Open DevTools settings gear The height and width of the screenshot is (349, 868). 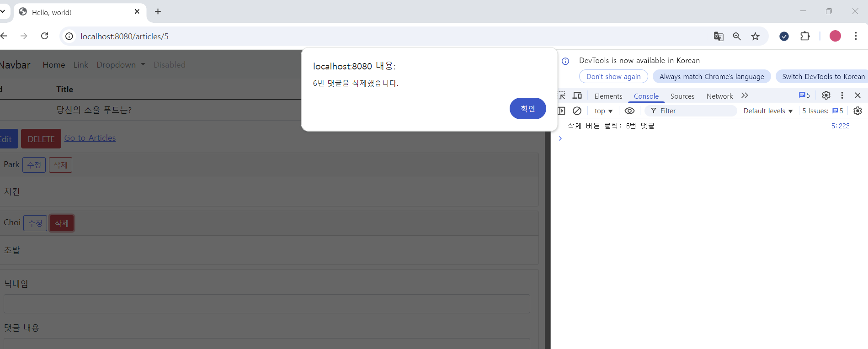(x=826, y=95)
